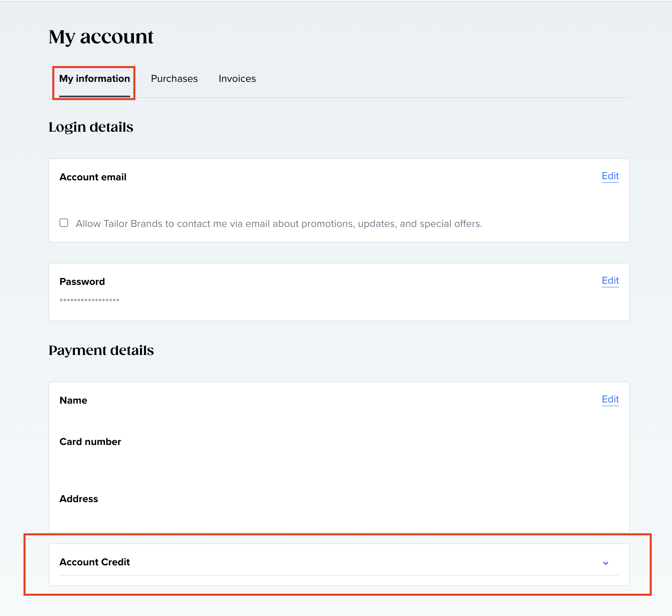Open the Account Credit section header
Screen dimensions: 672x616
[x=339, y=562]
